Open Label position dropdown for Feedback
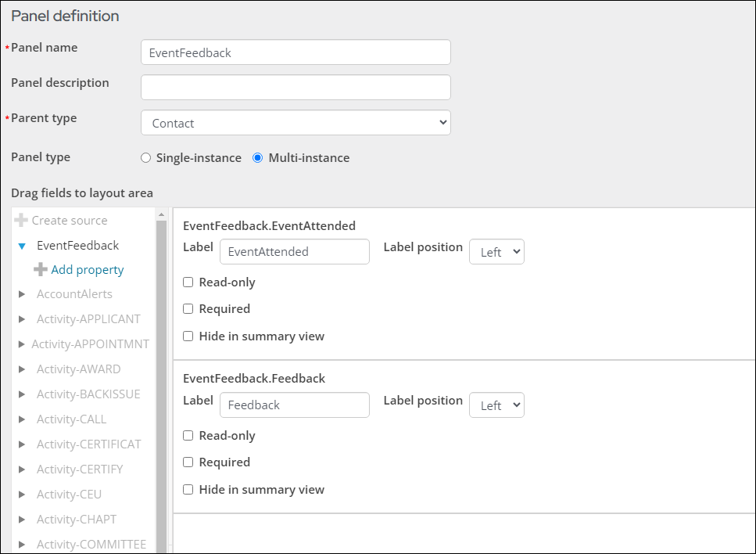 [x=496, y=405]
